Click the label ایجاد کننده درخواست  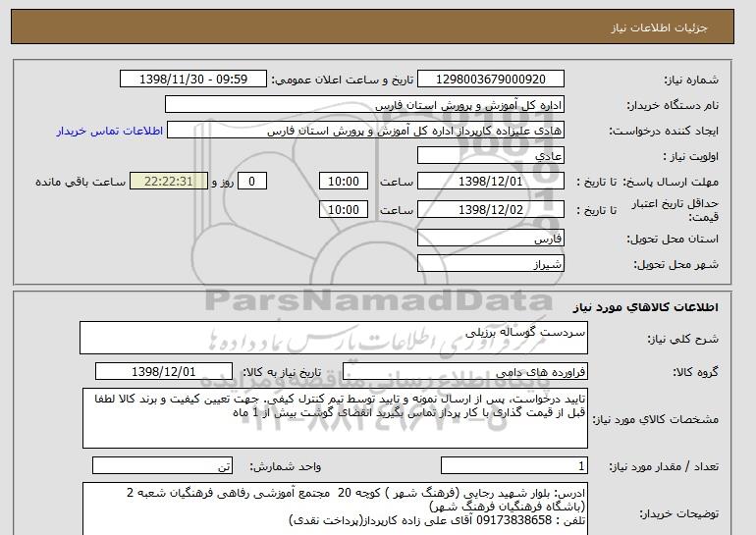tap(664, 131)
